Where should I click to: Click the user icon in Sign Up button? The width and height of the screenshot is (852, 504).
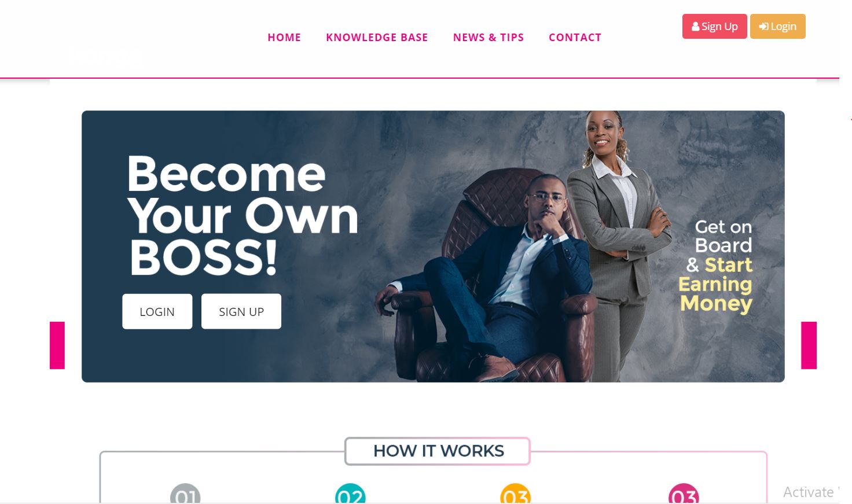[695, 27]
